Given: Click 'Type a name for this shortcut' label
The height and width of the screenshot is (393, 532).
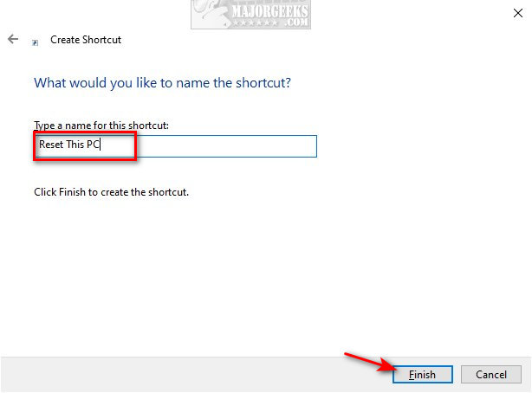Looking at the screenshot, I should [x=101, y=126].
